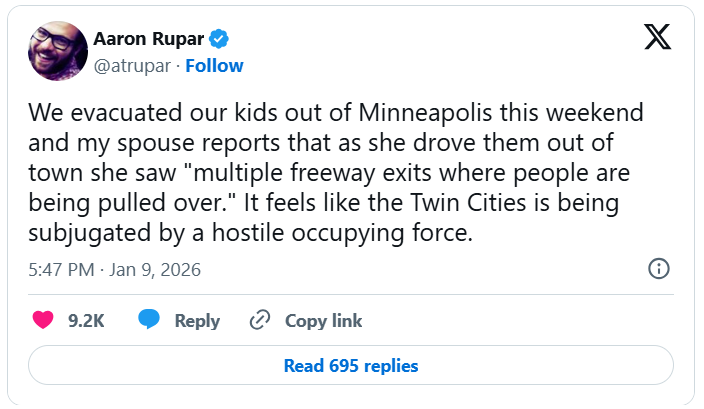Follow the @atrupar account
Viewport: 704px width, 409px height.
pos(214,66)
